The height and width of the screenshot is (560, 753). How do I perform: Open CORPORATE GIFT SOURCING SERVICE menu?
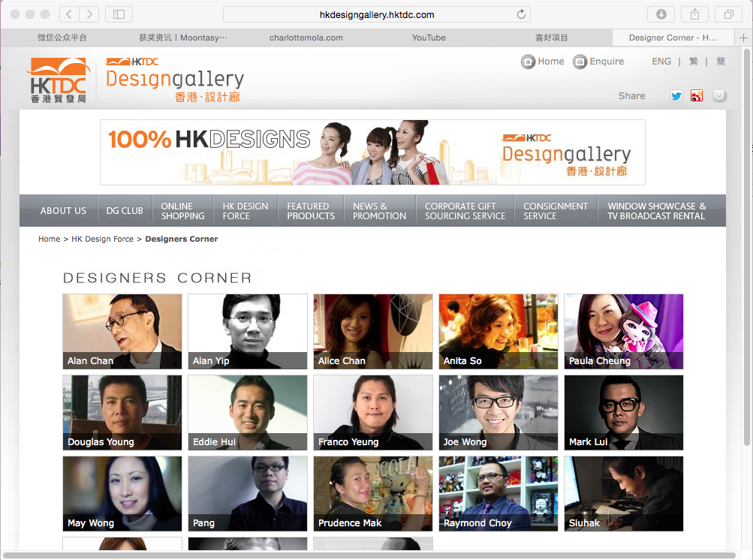465,210
